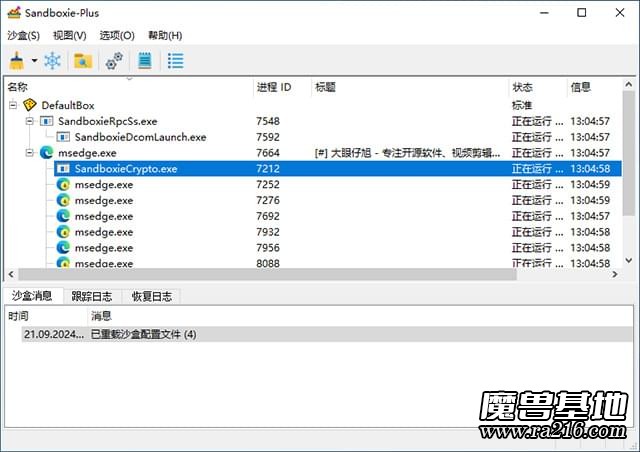Image resolution: width=640 pixels, height=452 pixels.
Task: Click the horizontal scrollbar left arrow
Action: click(11, 274)
